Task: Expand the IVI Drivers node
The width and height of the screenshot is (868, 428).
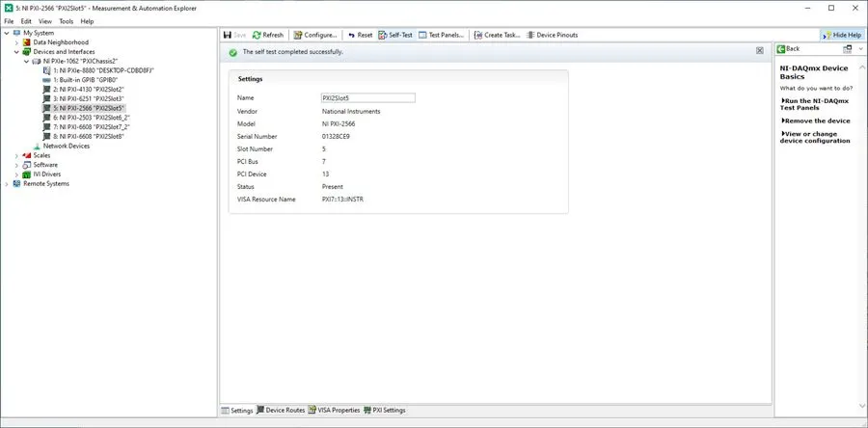Action: pos(16,174)
